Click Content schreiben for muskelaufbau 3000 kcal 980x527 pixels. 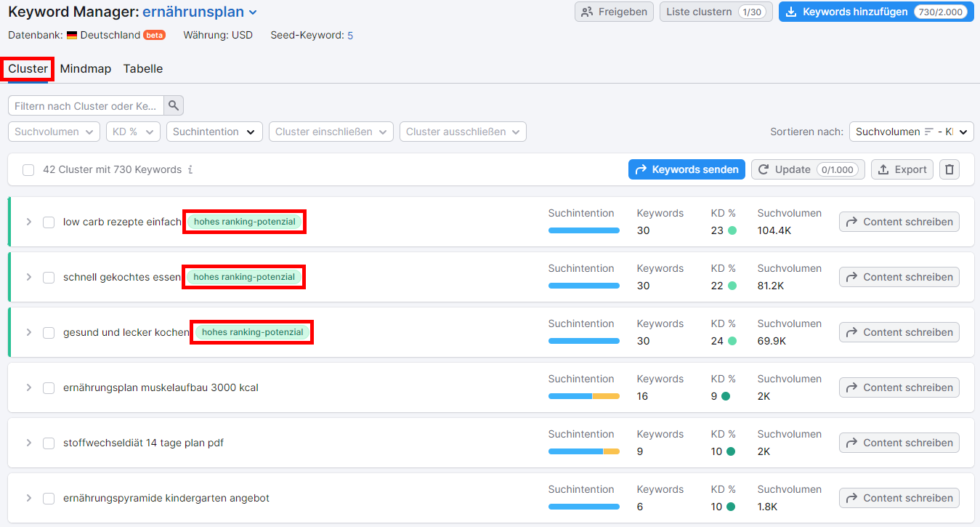(899, 387)
